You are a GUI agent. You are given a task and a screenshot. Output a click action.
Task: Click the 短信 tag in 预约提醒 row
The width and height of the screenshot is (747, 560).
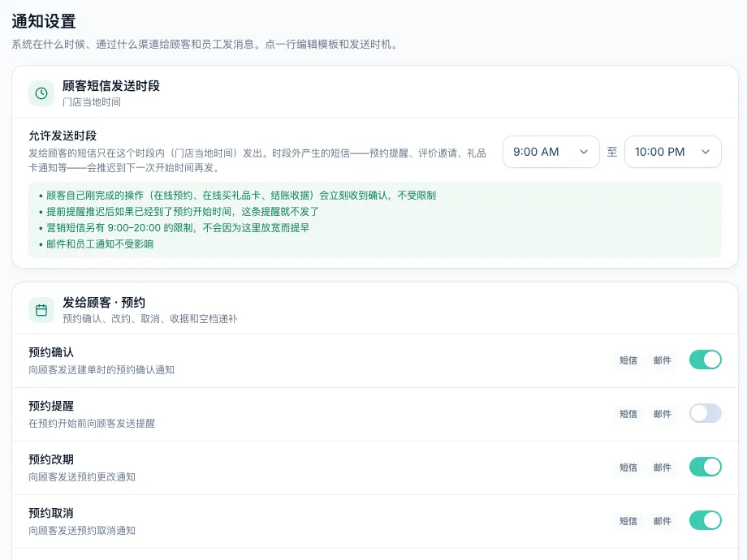628,414
